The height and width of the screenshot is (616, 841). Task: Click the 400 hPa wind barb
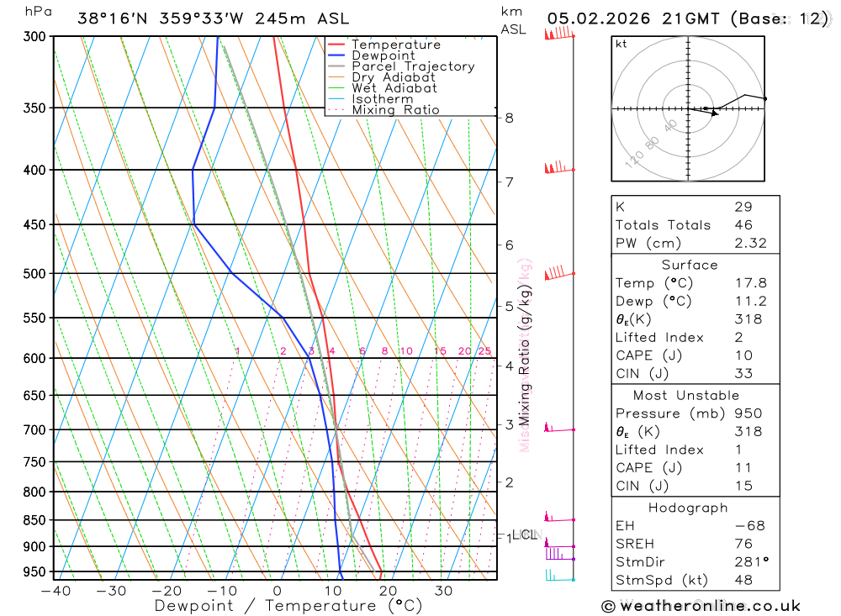[x=559, y=167]
